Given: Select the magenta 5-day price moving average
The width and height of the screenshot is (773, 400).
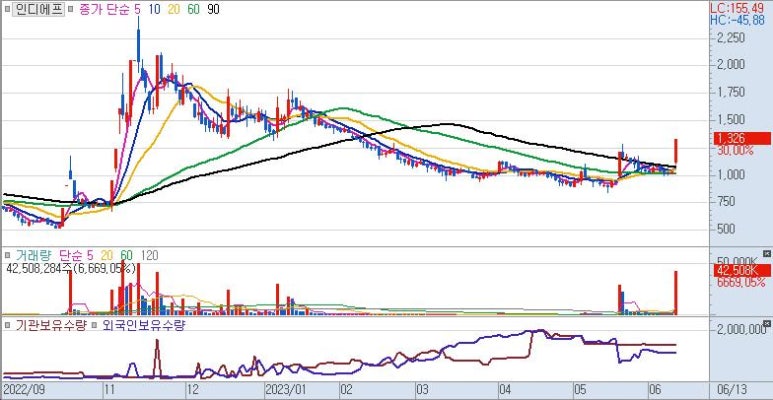Looking at the screenshot, I should (138, 9).
